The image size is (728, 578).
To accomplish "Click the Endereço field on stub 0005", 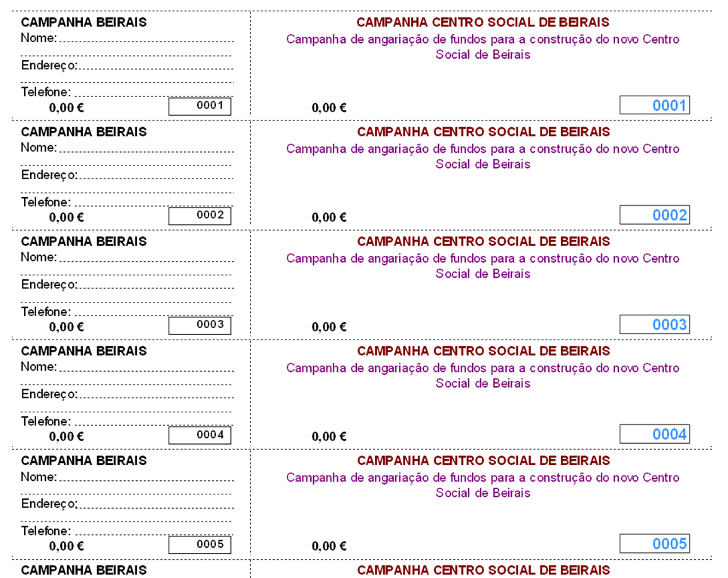I will 154,503.
